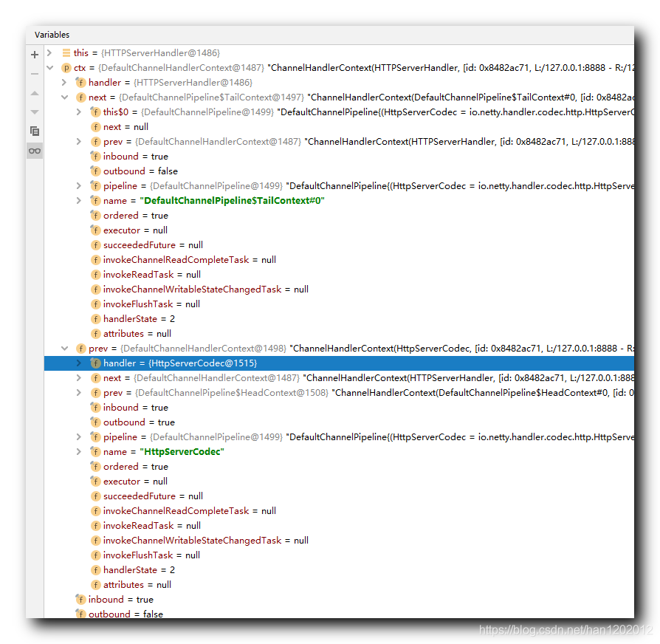This screenshot has height=644, width=660.
Task: Select 'outbound = false' under TailContext
Action: (339, 171)
